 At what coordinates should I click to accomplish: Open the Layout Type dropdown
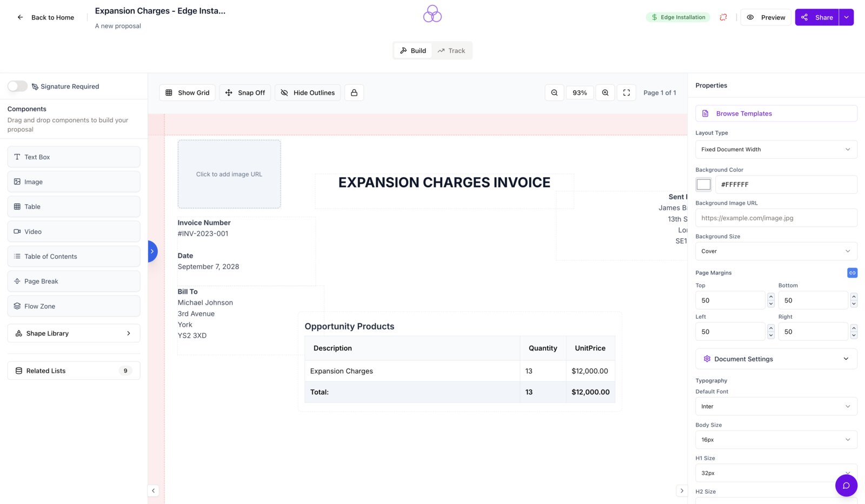click(776, 150)
